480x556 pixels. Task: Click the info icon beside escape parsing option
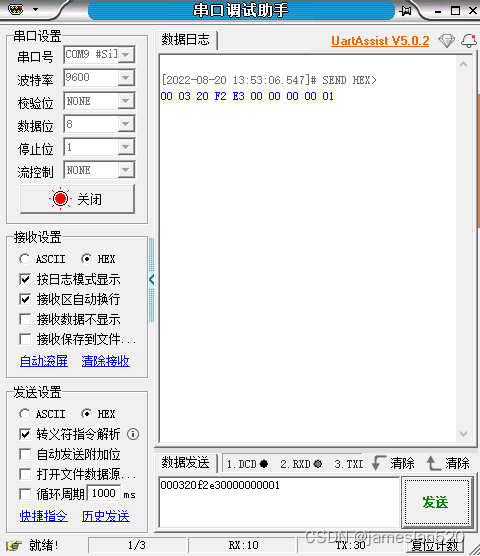[133, 434]
